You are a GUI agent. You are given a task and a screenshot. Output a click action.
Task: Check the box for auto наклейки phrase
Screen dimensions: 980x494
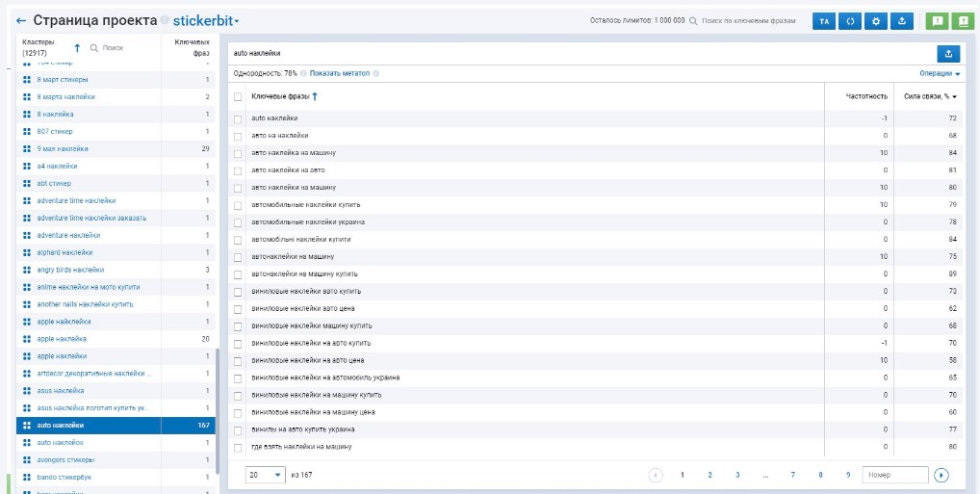[238, 118]
